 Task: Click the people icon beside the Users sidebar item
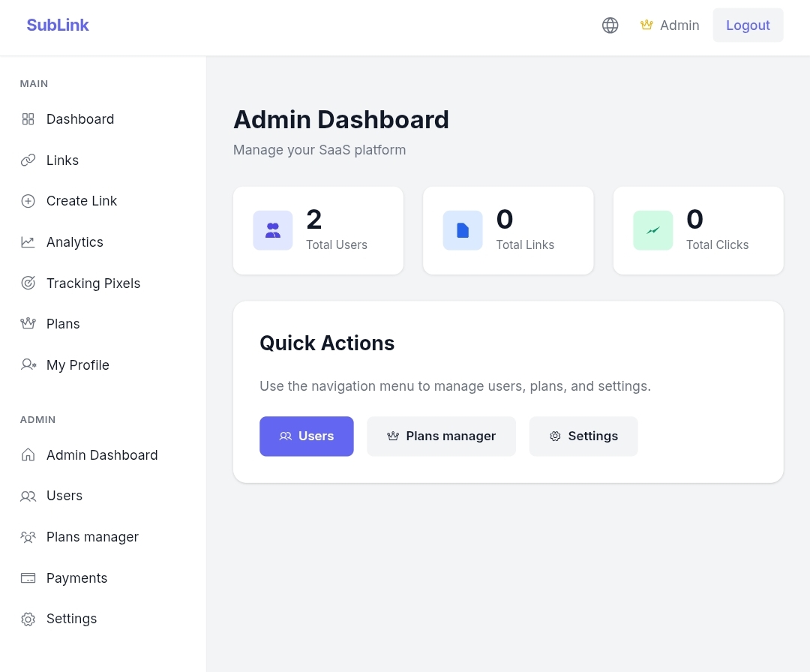[x=28, y=496]
